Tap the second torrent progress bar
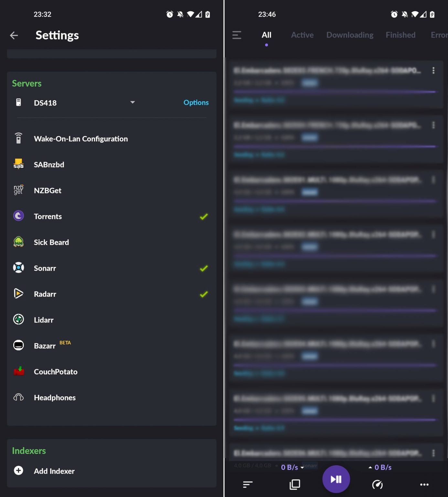Screen dimensions: 448x497 335,147
